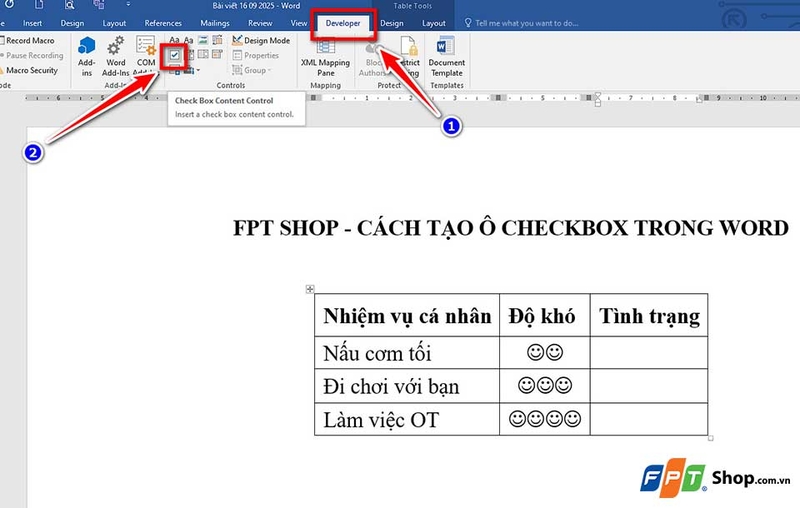Open the Legacy Tools gallery
Screen dimensions: 800x508
tap(191, 70)
